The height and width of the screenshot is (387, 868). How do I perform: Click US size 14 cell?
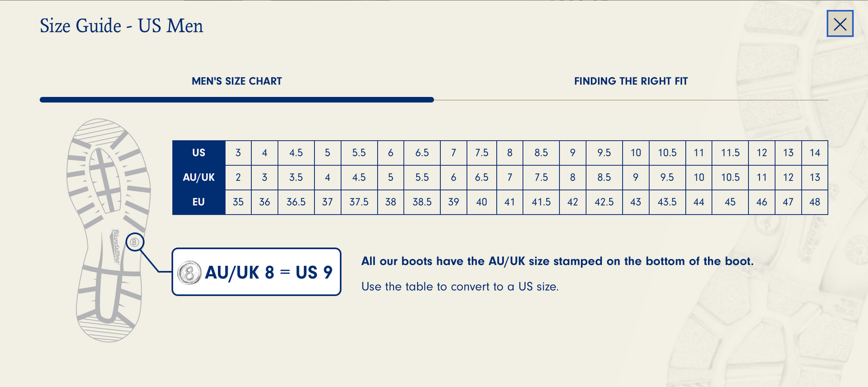[x=814, y=153]
